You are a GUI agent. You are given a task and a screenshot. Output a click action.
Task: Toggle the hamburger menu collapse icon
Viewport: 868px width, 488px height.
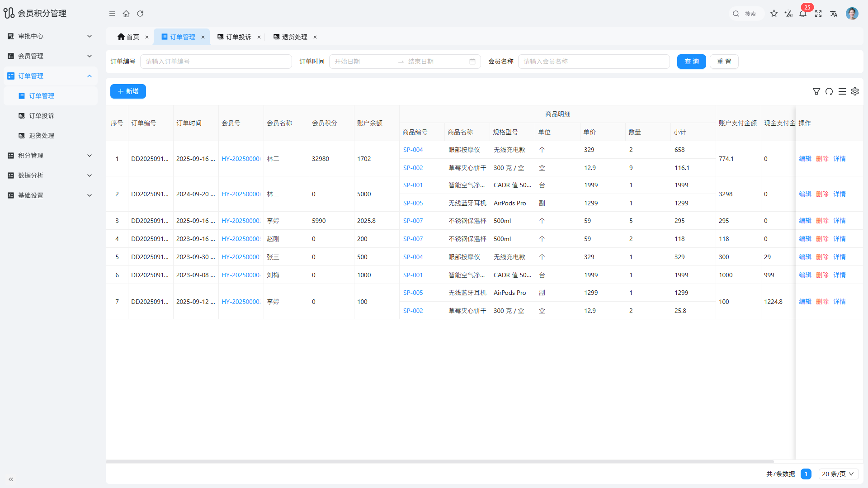(112, 14)
